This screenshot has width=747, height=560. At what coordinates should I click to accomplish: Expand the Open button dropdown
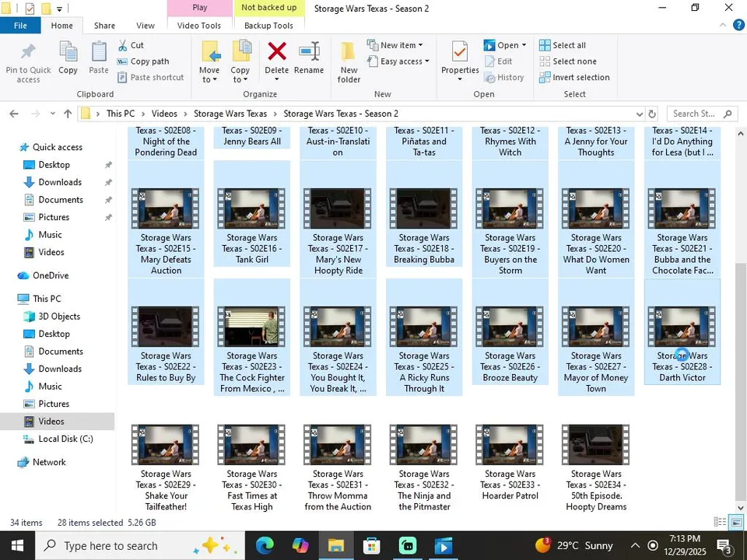point(524,45)
